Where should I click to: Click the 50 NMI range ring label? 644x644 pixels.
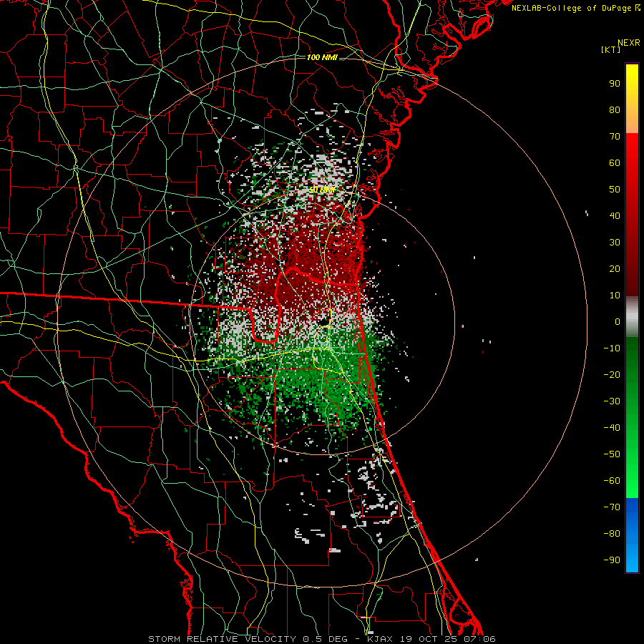click(x=322, y=190)
